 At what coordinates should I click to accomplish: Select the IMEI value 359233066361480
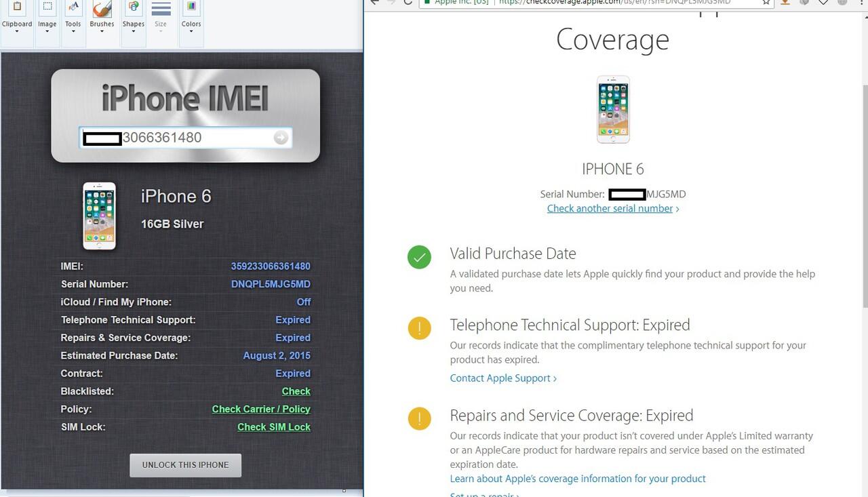271,266
